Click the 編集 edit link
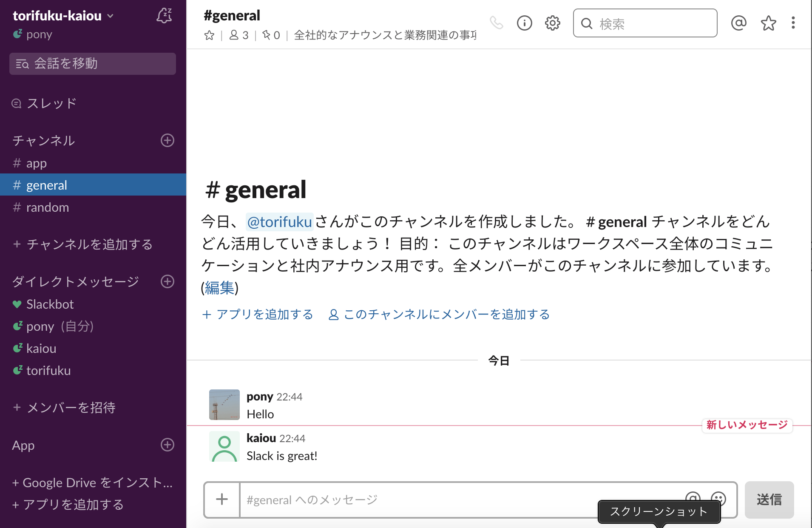 (x=219, y=288)
